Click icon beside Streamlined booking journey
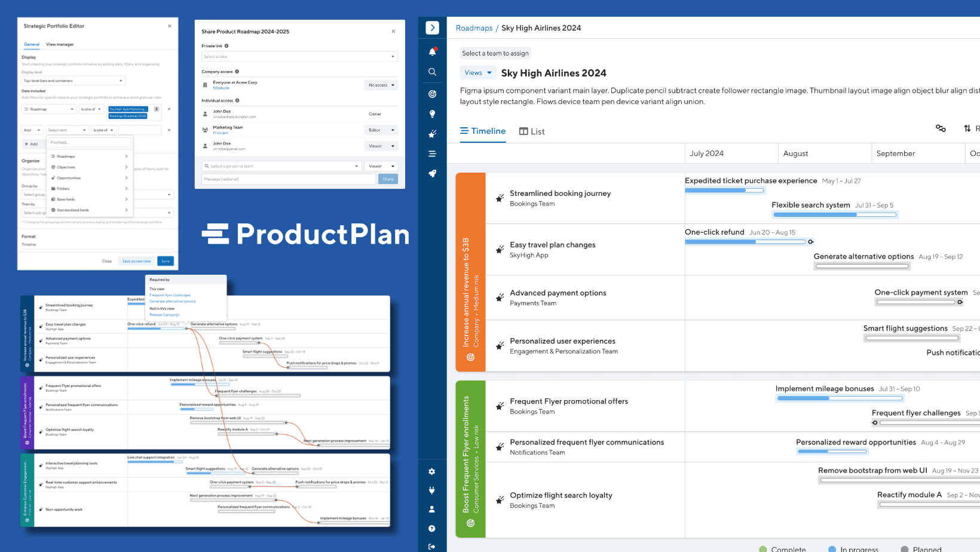The width and height of the screenshot is (980, 552). 500,198
